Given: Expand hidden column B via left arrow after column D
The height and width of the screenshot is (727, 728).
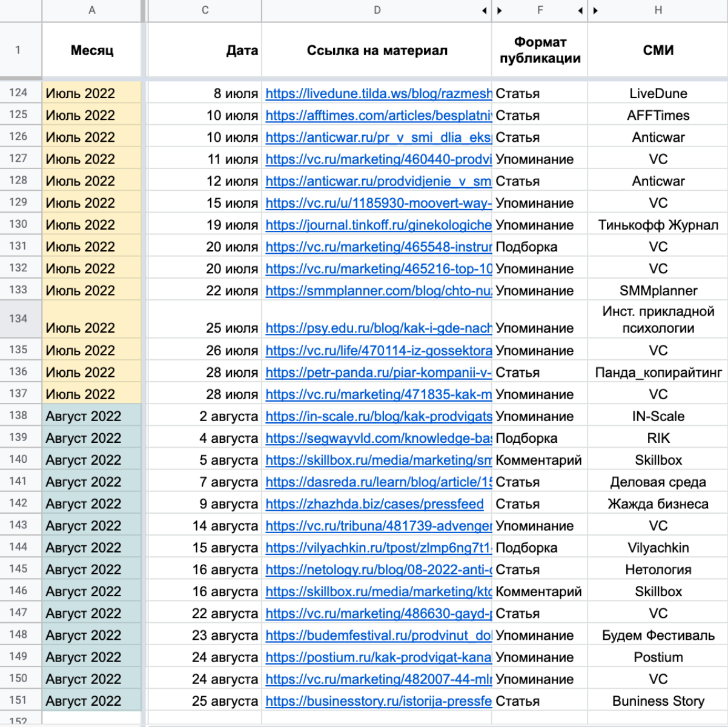Looking at the screenshot, I should 485,10.
